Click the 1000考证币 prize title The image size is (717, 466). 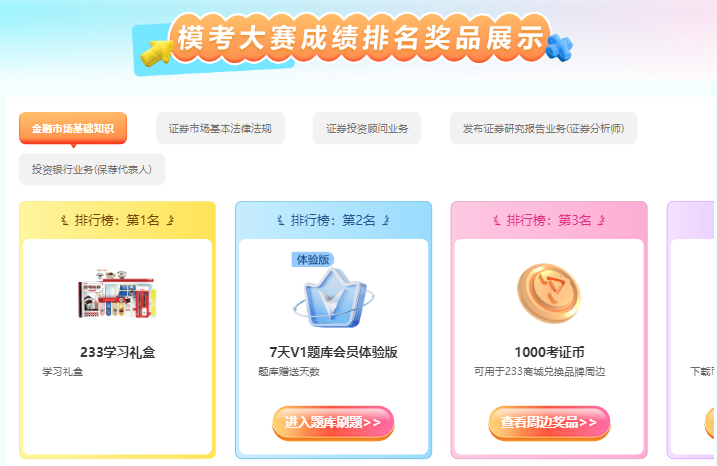pyautogui.click(x=549, y=352)
